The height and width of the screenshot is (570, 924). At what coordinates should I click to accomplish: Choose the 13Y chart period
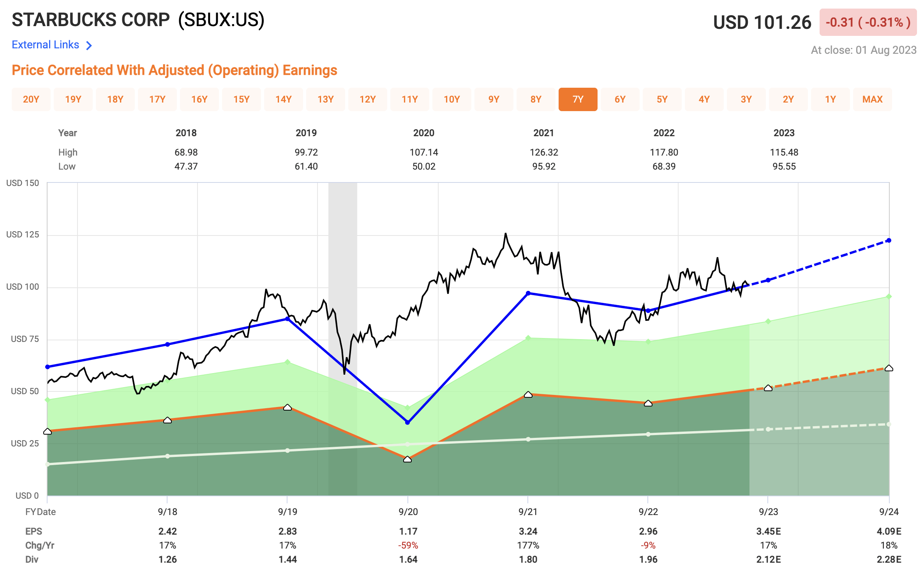pyautogui.click(x=326, y=99)
